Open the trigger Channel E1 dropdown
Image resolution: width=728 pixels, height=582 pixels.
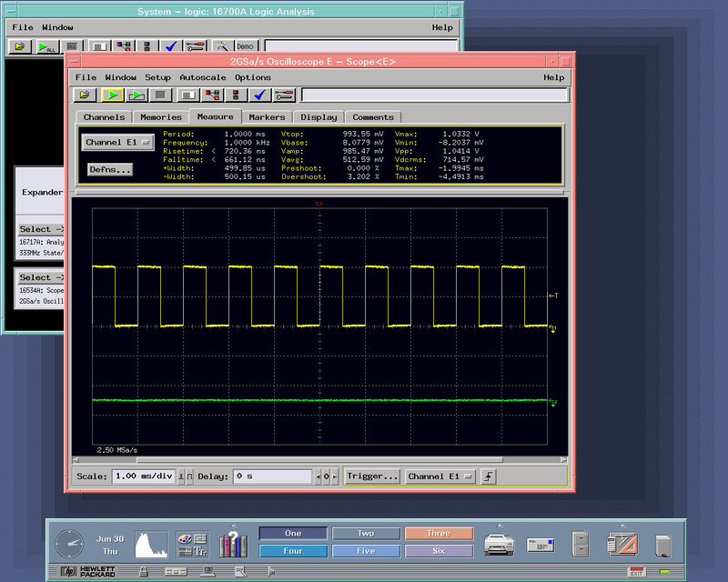(x=440, y=477)
